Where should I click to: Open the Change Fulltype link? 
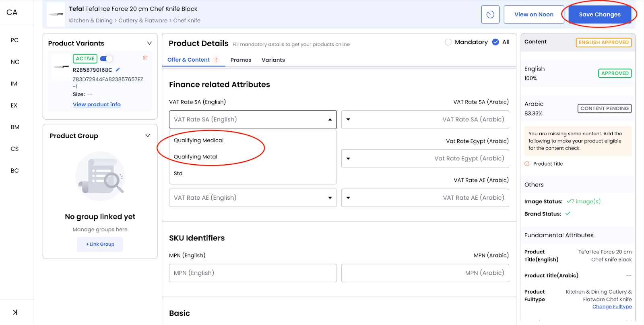point(612,306)
